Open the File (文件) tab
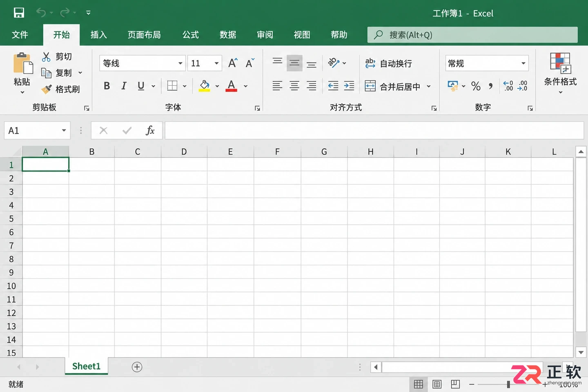 20,35
